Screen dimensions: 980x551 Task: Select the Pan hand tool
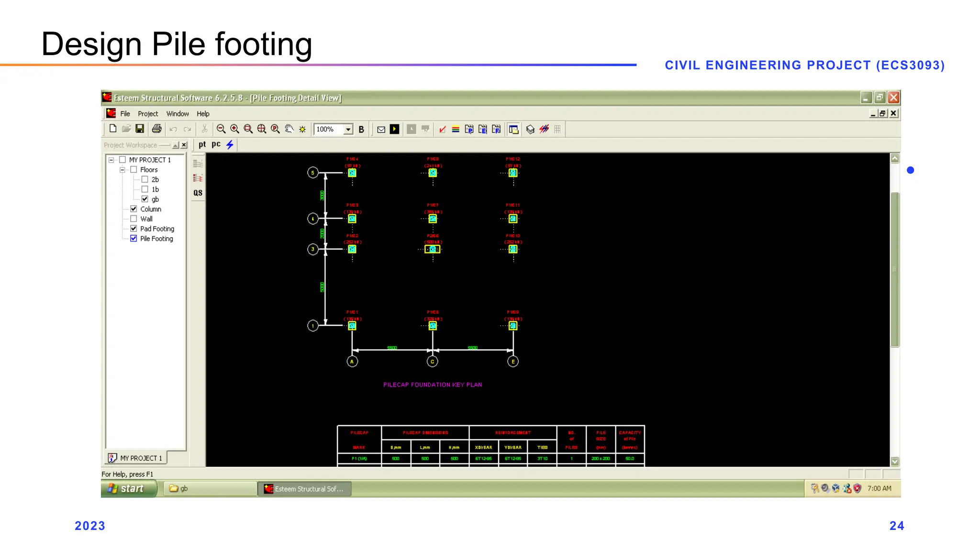[289, 129]
